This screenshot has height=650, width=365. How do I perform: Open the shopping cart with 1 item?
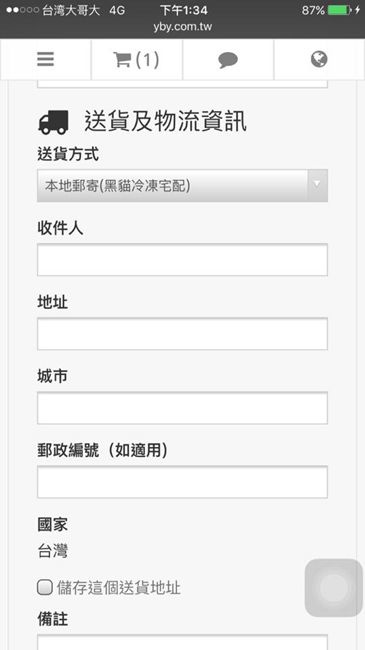[x=136, y=60]
